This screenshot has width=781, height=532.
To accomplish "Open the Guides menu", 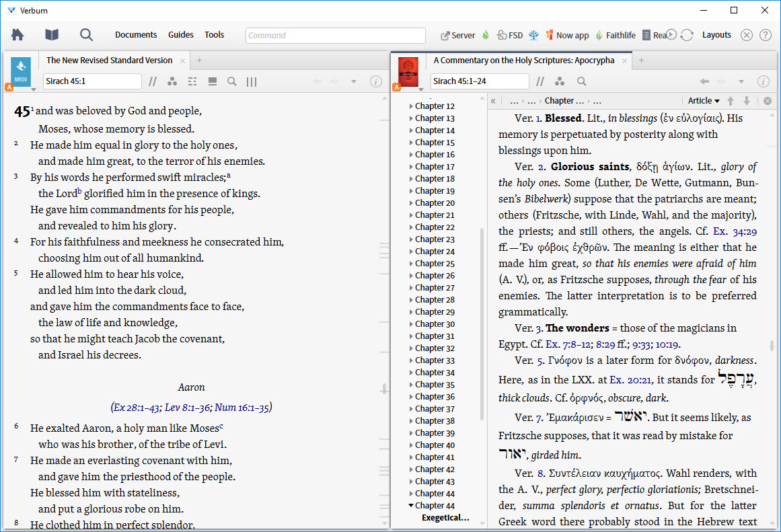I will [180, 35].
